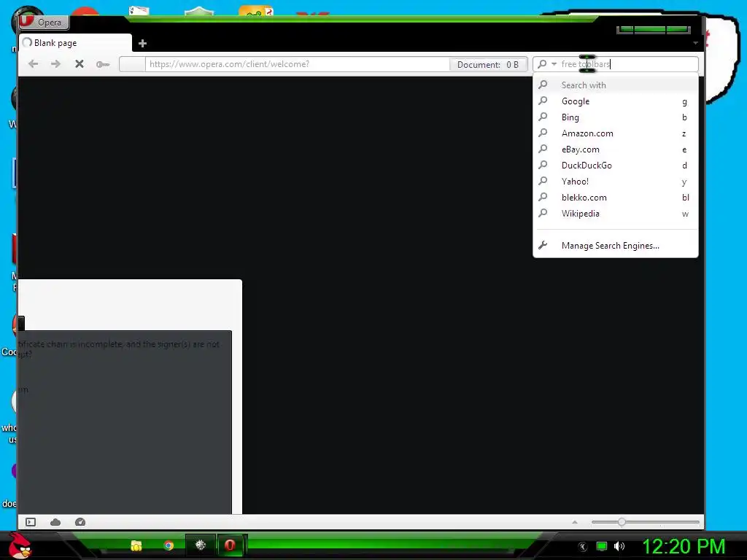747x560 pixels.
Task: Click the Opera taskbar icon
Action: [230, 545]
